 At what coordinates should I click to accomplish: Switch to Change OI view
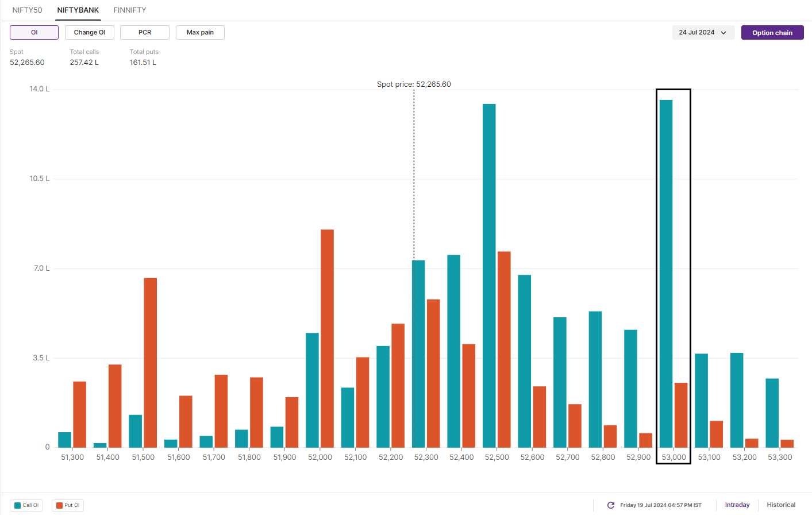[x=90, y=32]
